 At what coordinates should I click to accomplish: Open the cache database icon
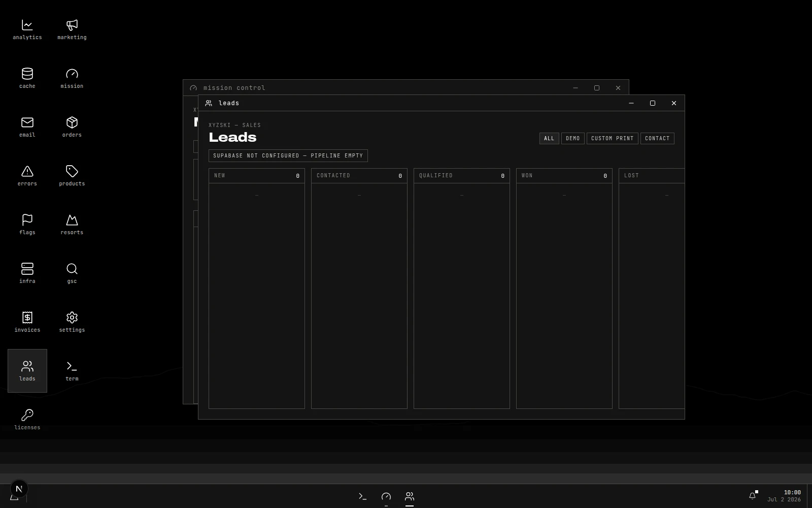coord(27,78)
